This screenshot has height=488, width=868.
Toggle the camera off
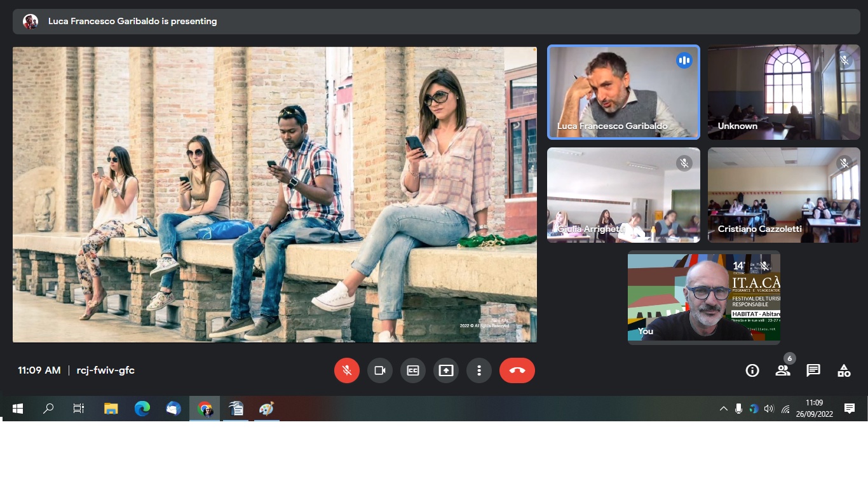pos(380,370)
